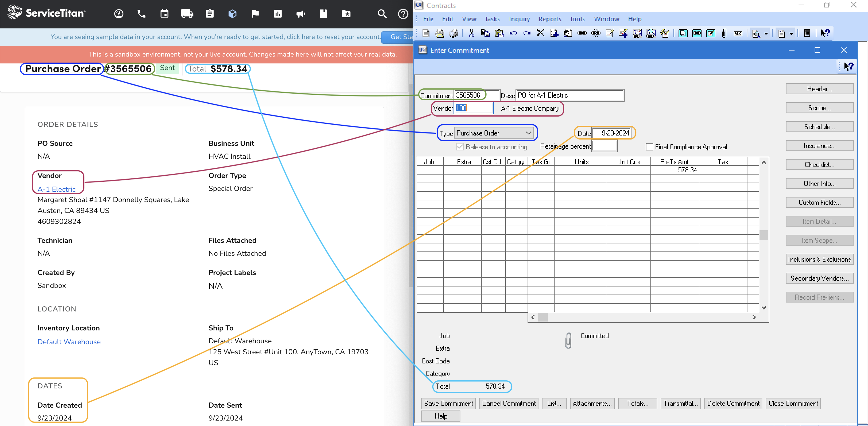This screenshot has height=426, width=868.
Task: Click the Printer icon in Contracts toolbar
Action: [x=454, y=33]
